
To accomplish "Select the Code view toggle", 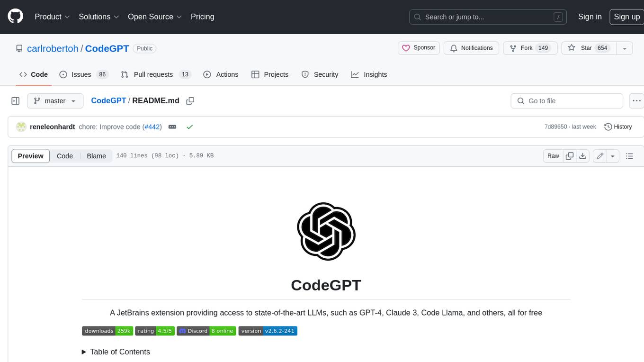I will point(65,156).
